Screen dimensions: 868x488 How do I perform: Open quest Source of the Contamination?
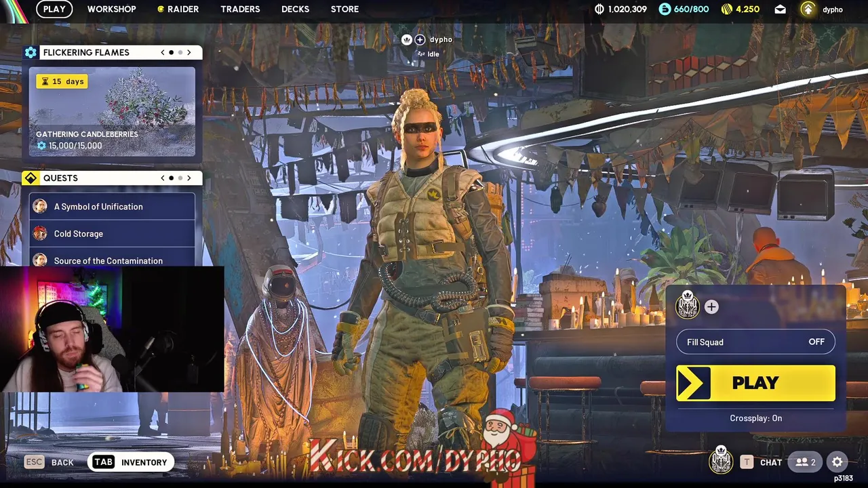pyautogui.click(x=112, y=258)
